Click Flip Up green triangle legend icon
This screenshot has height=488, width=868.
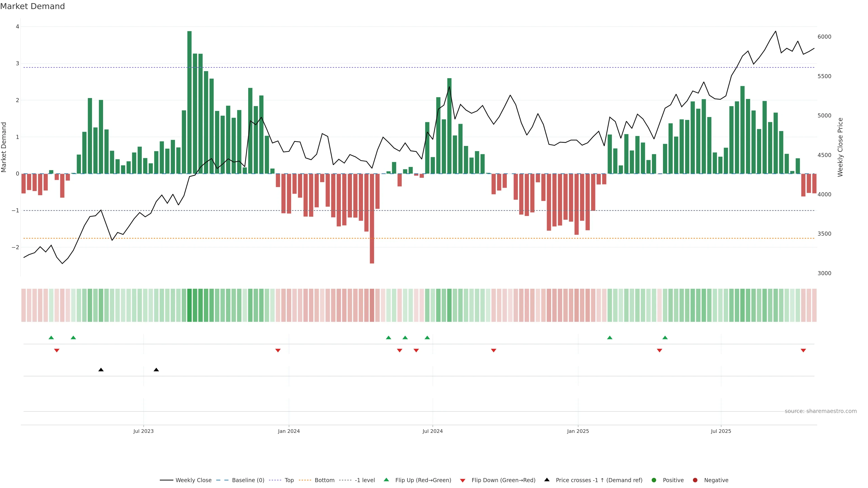387,480
